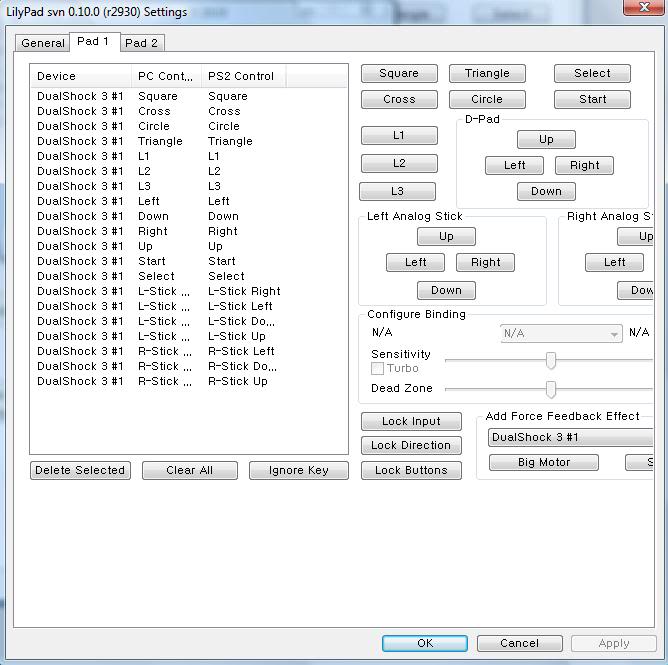Click the Lock Input button
668x665 pixels.
coord(411,421)
